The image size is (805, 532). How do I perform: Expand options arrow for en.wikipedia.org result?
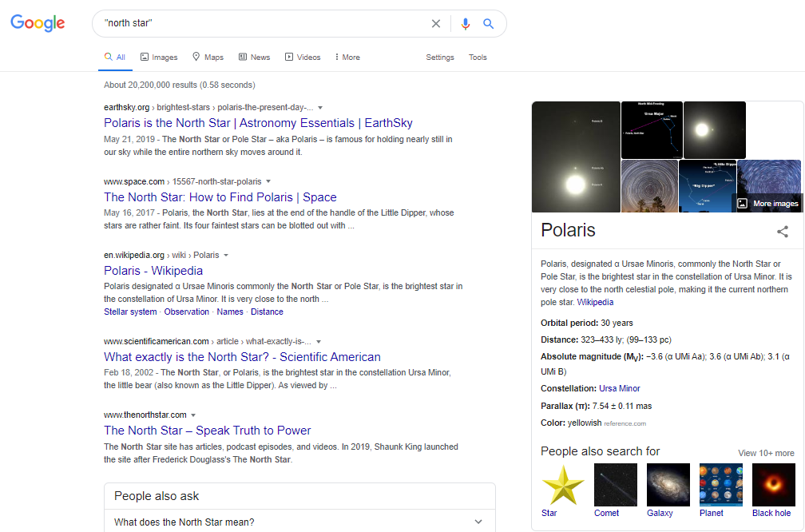pyautogui.click(x=226, y=256)
